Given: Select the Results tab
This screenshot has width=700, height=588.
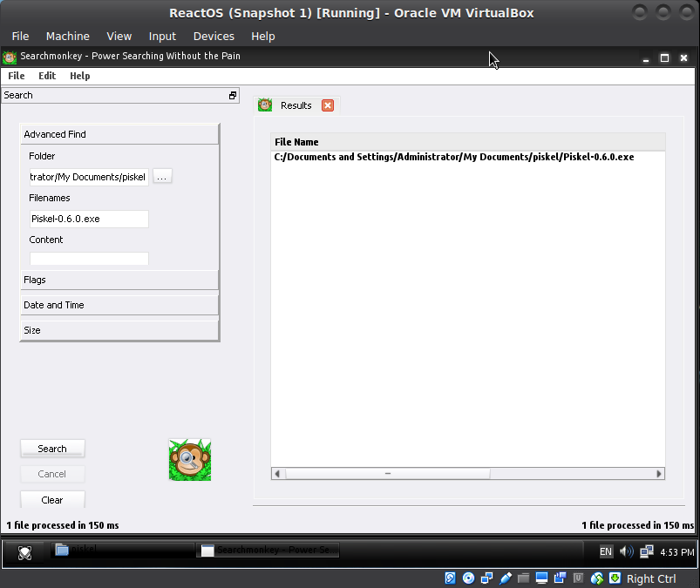Looking at the screenshot, I should tap(296, 105).
